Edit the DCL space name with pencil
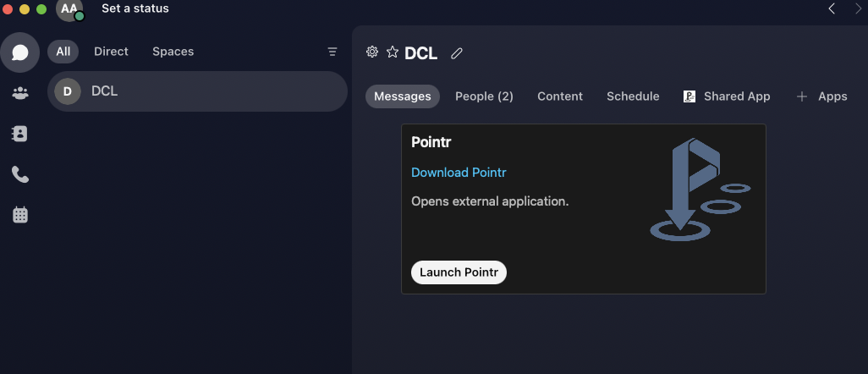The width and height of the screenshot is (868, 374). click(x=457, y=53)
